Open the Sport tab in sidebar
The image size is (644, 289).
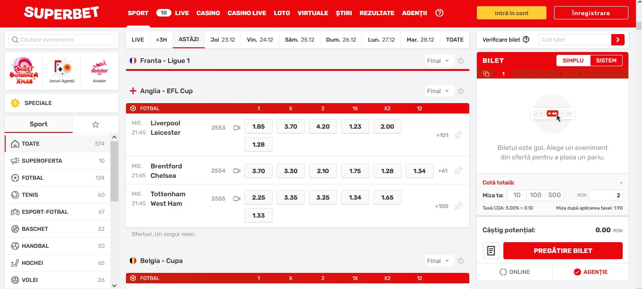pyautogui.click(x=39, y=124)
